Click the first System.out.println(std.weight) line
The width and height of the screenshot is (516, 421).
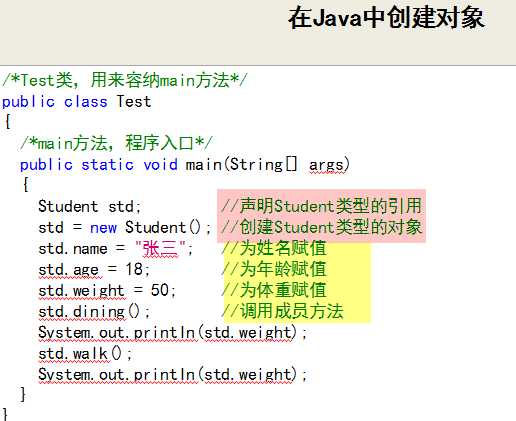(172, 333)
